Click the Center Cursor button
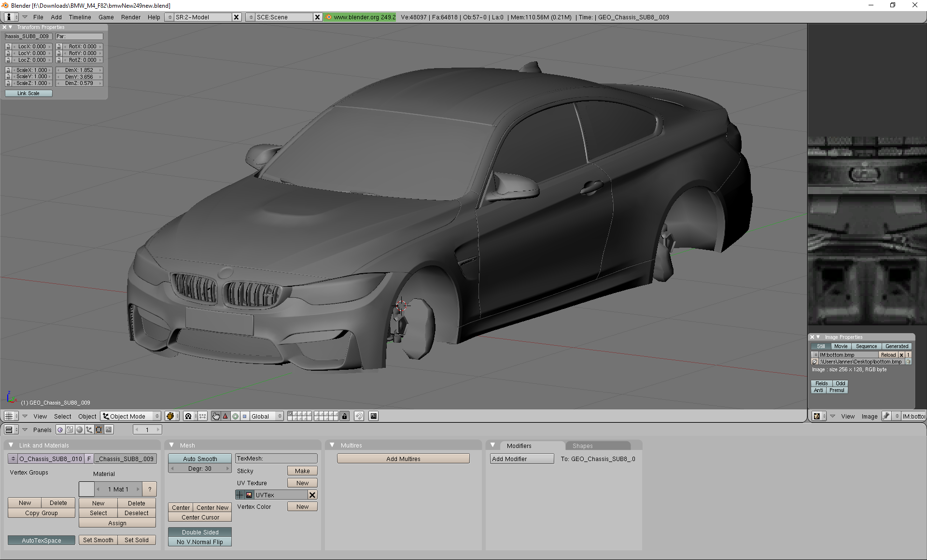Image resolution: width=927 pixels, height=560 pixels. 200,517
